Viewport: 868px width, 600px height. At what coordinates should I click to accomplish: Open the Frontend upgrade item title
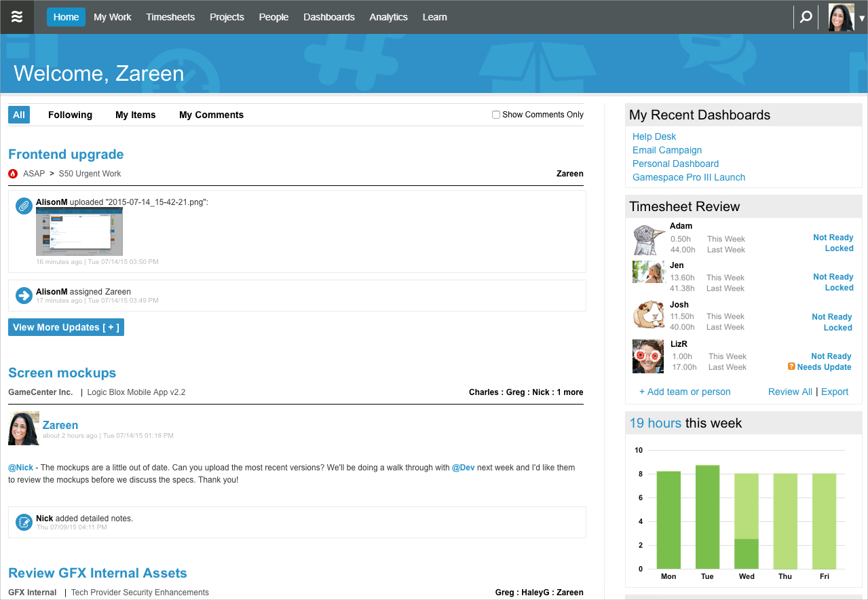click(x=66, y=154)
